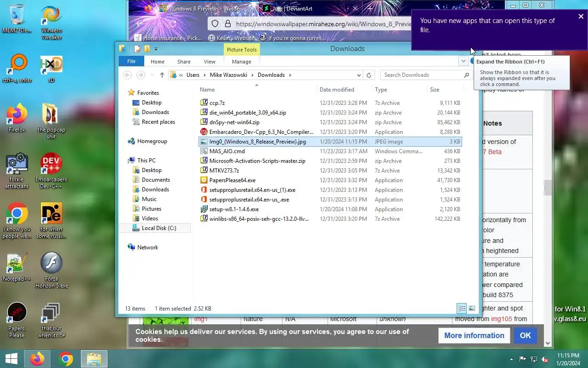Open Winaero Tweaker desktop shortcut
Viewport: 588px width, 368px height.
click(51, 23)
